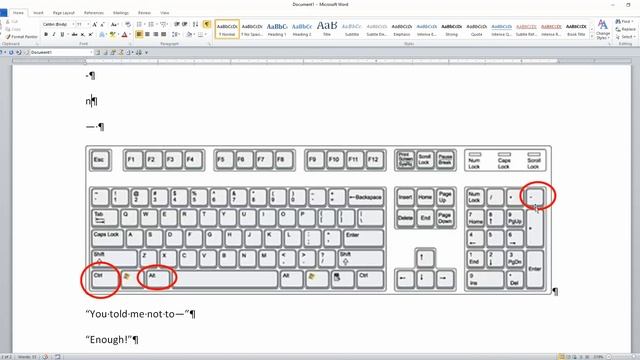The width and height of the screenshot is (640, 360).
Task: Apply the Strong style
Action: [x=451, y=29]
